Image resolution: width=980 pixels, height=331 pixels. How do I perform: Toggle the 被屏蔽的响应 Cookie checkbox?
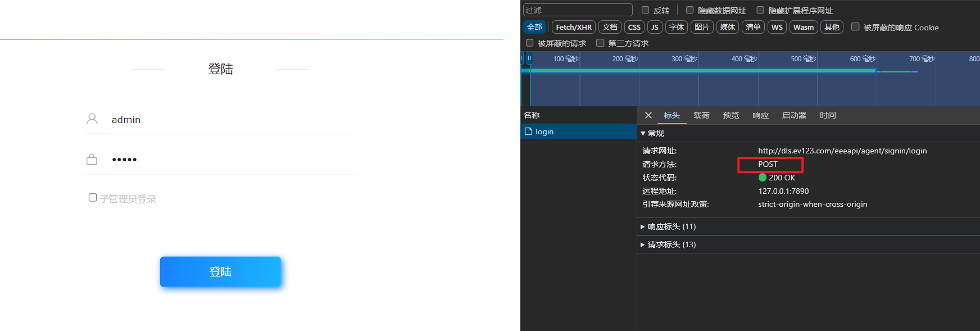pyautogui.click(x=855, y=27)
